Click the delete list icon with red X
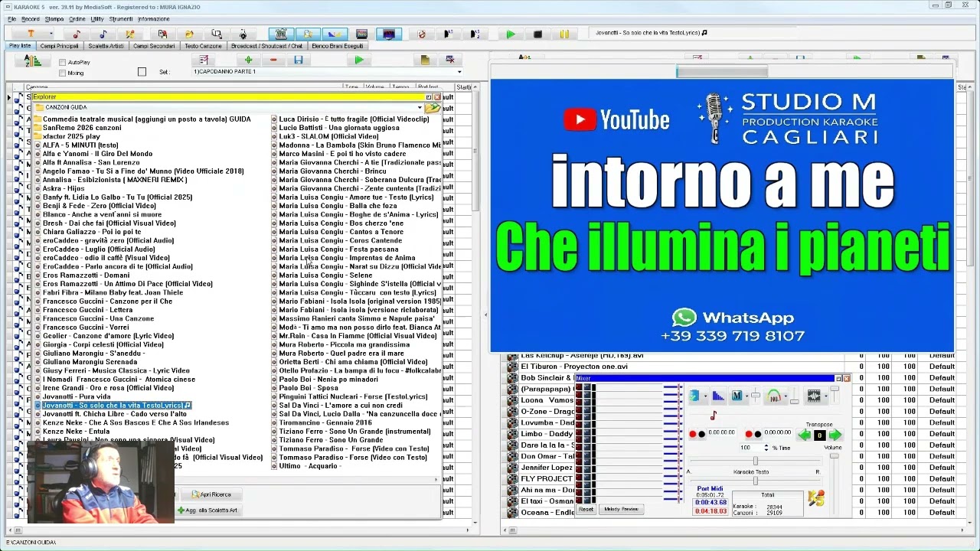The height and width of the screenshot is (551, 980). pos(450,60)
